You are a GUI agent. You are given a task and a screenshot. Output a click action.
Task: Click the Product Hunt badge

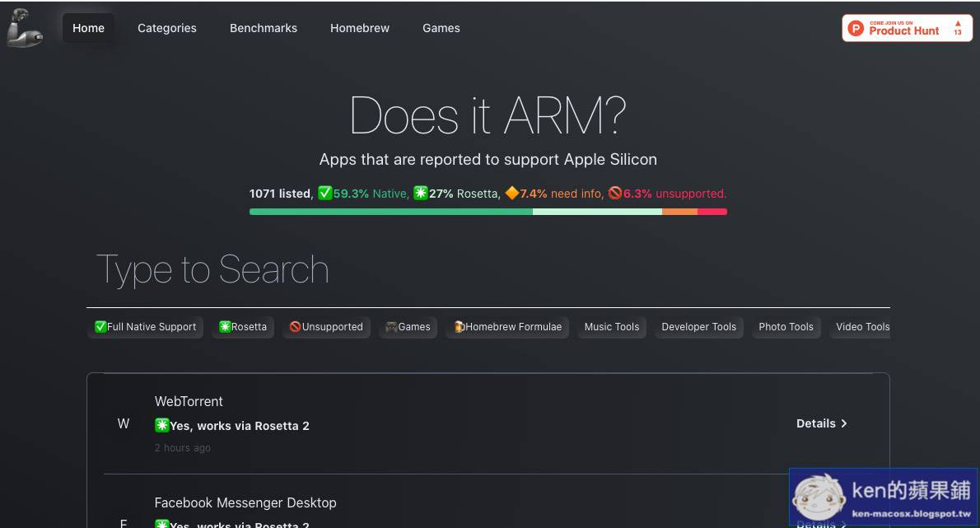point(907,28)
